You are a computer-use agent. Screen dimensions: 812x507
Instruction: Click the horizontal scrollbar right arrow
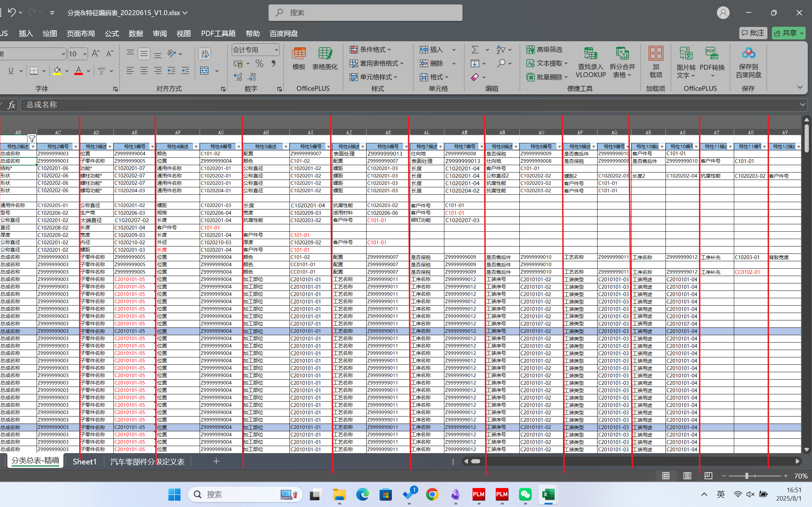pos(797,461)
